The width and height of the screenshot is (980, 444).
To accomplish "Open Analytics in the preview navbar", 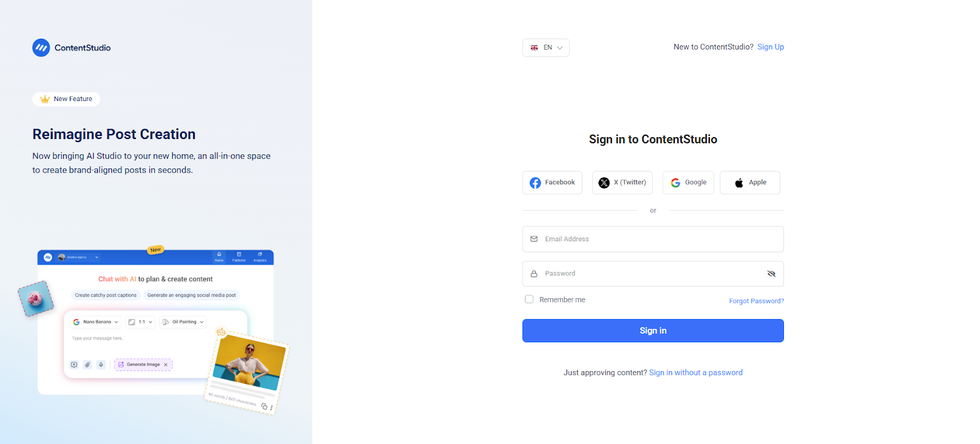I will click(260, 257).
